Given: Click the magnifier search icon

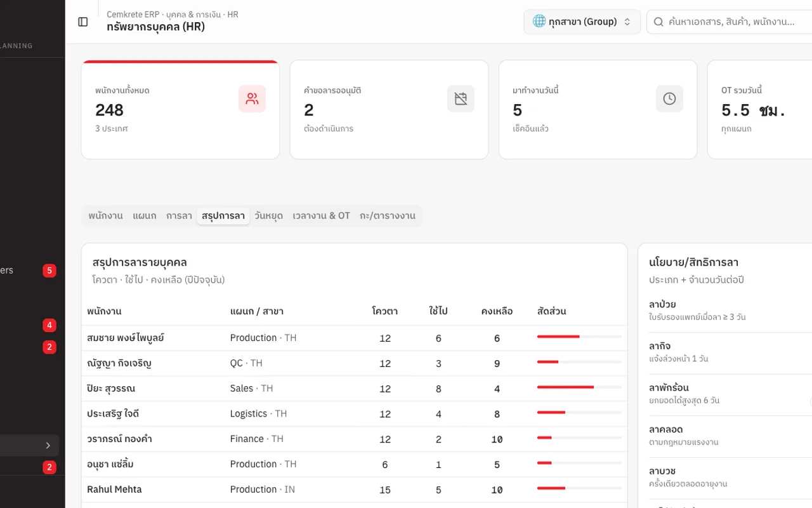Looking at the screenshot, I should point(658,22).
